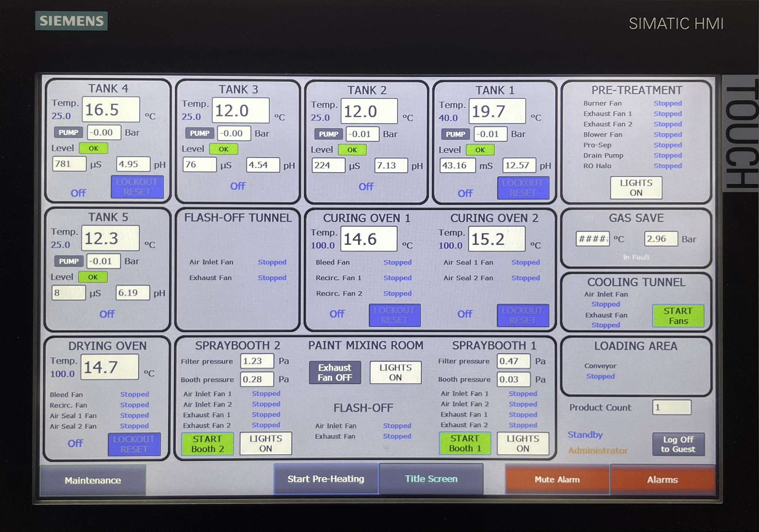
Task: Tap Tank 3 Off status text
Action: [238, 186]
